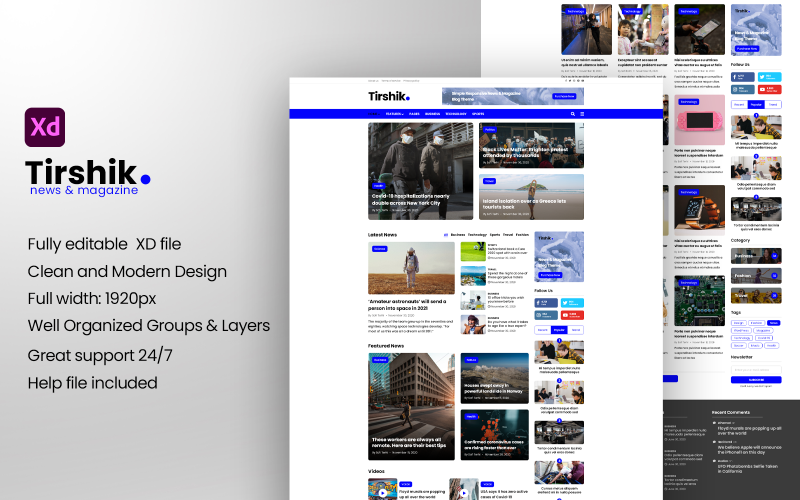This screenshot has width=800, height=500.
Task: Expand the Features dropdown in navigation bar
Action: [x=394, y=114]
